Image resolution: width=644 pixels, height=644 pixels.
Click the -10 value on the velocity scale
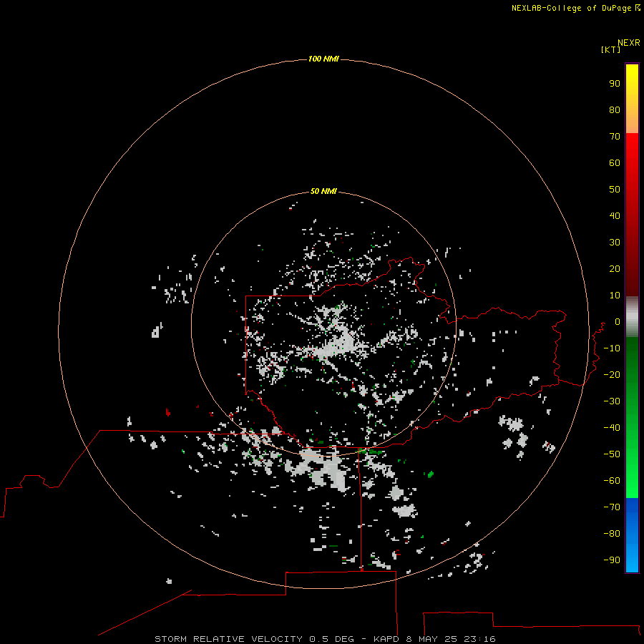[x=612, y=348]
